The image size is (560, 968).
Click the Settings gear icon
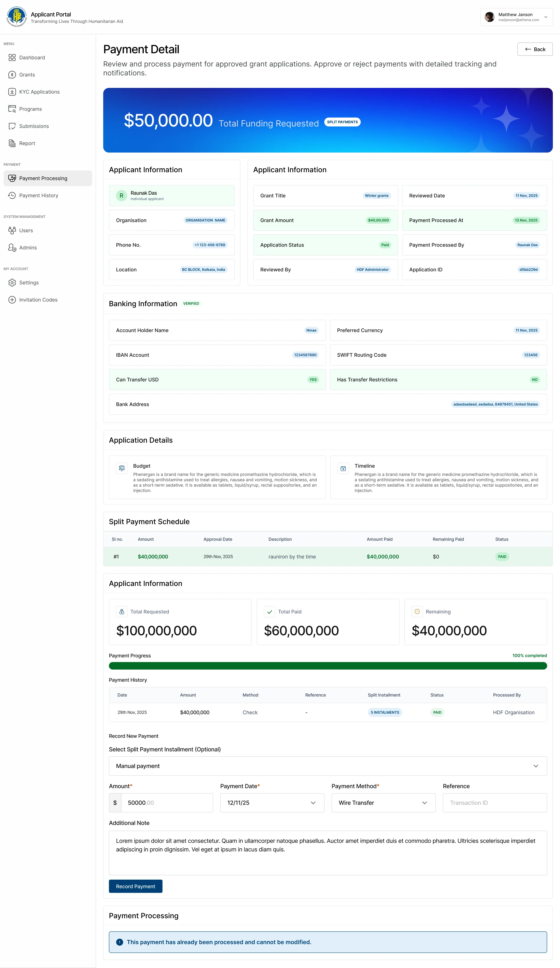tap(12, 282)
